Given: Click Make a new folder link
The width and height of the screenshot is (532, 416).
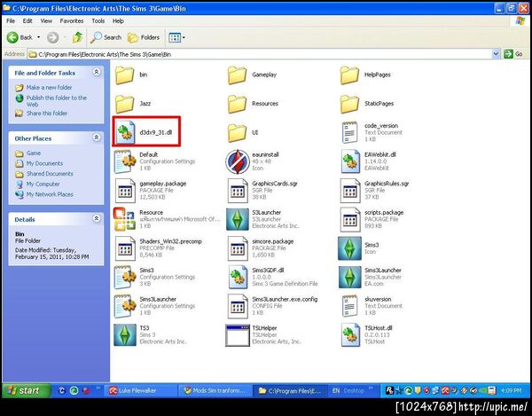Looking at the screenshot, I should [49, 88].
